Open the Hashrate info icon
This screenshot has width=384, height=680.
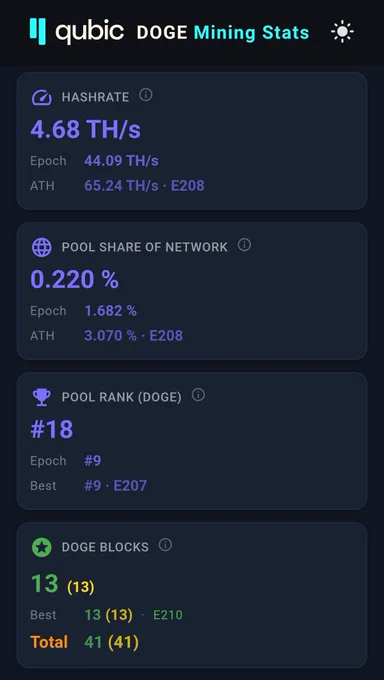[146, 95]
